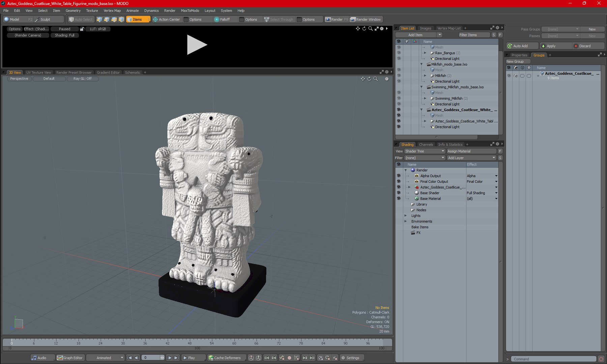Toggle visibility of Raw_Bangus item
607x364 pixels.
(x=399, y=53)
